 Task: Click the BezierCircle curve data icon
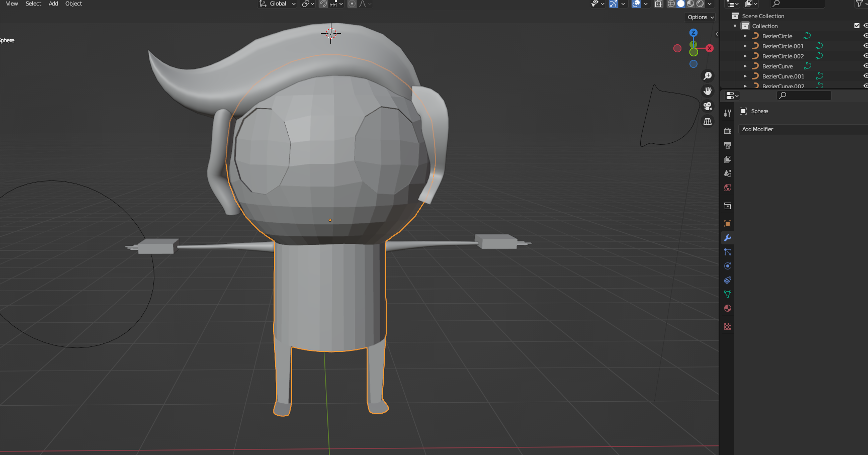point(807,36)
